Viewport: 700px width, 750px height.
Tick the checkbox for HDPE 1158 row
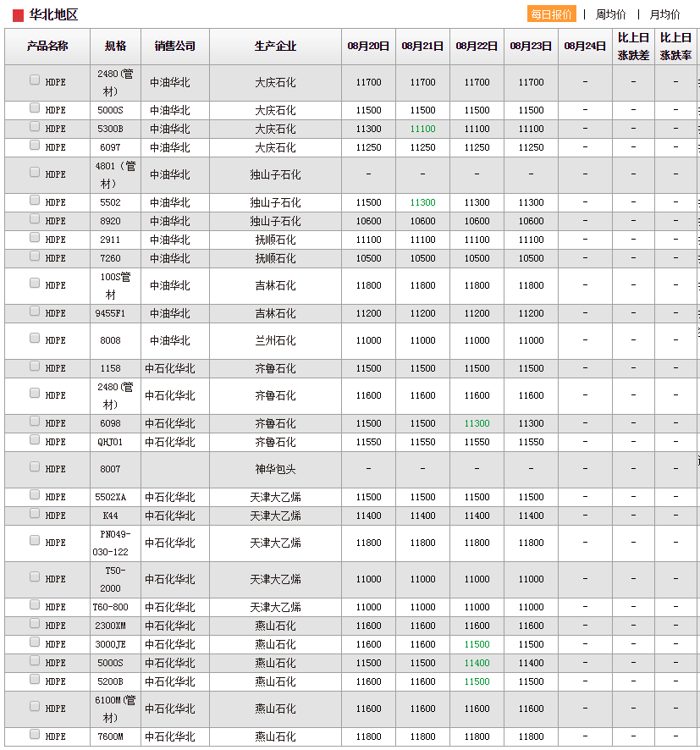pyautogui.click(x=35, y=366)
